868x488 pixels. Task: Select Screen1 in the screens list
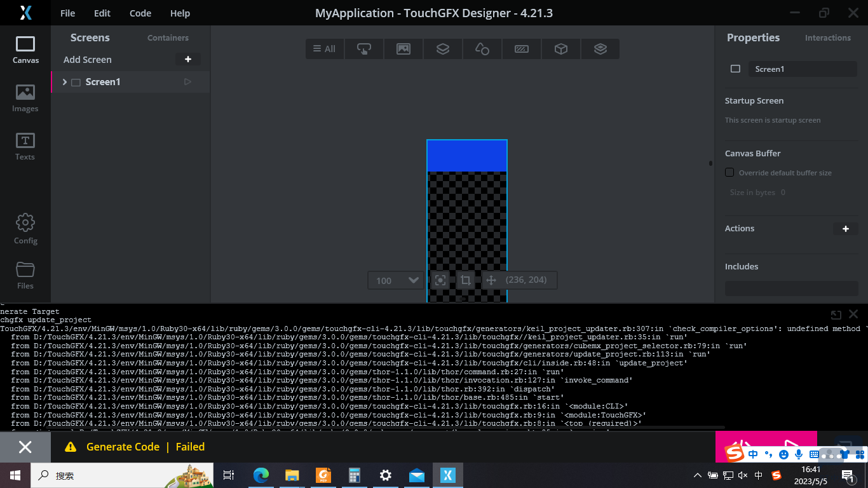point(130,82)
